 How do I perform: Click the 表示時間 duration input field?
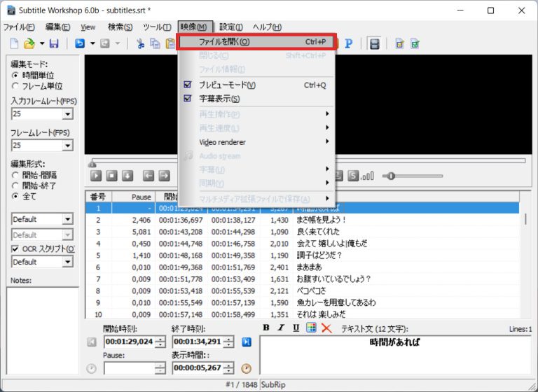point(198,368)
